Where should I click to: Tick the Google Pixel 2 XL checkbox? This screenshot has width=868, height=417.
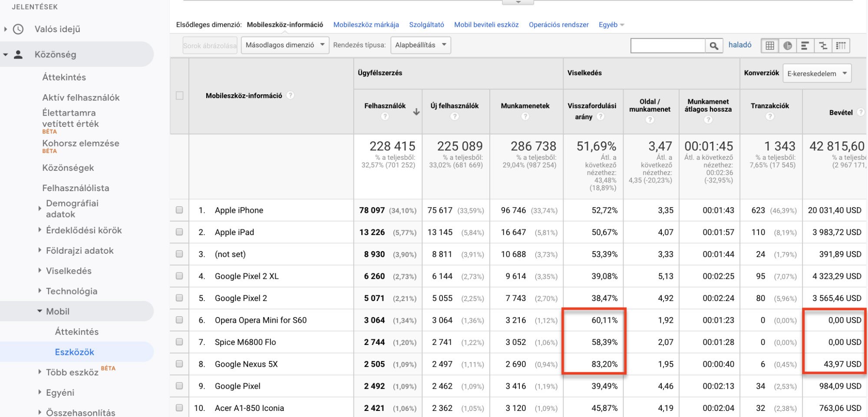click(179, 276)
